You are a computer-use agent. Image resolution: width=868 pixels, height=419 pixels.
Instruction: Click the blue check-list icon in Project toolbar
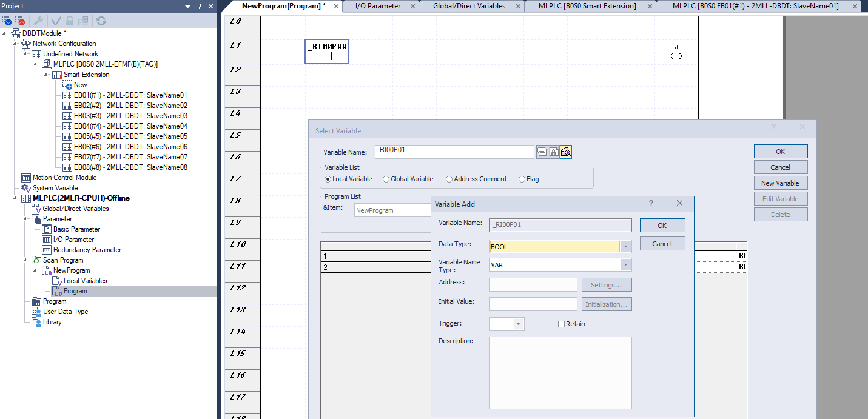(7, 21)
